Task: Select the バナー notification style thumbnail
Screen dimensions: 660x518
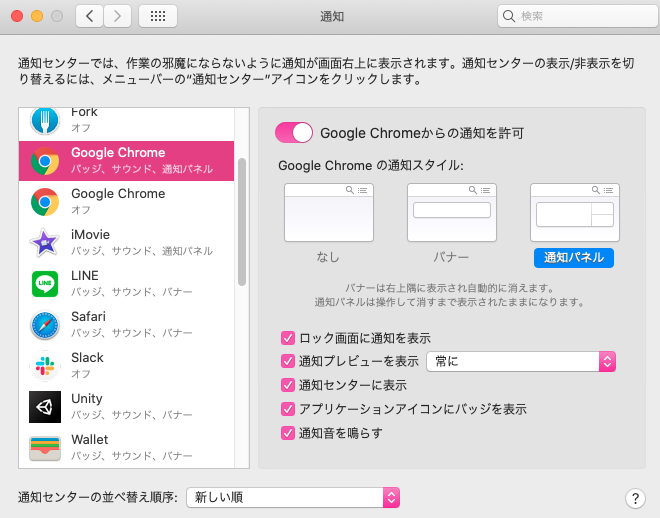Action: point(452,213)
